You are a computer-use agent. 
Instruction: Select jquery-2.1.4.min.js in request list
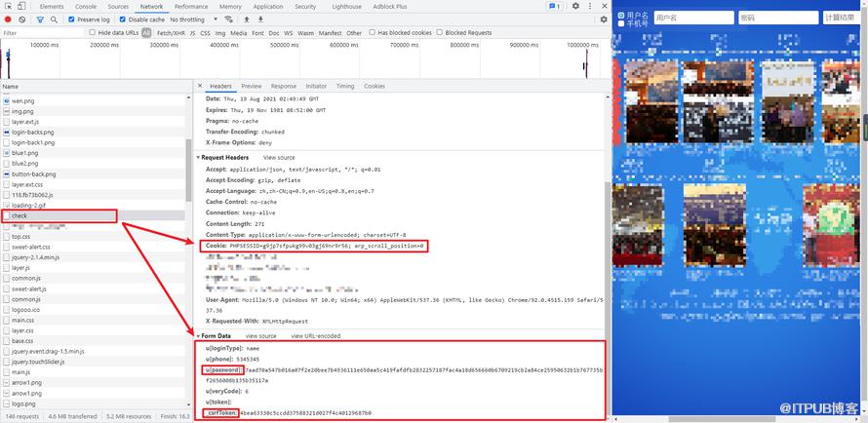[x=93, y=257]
